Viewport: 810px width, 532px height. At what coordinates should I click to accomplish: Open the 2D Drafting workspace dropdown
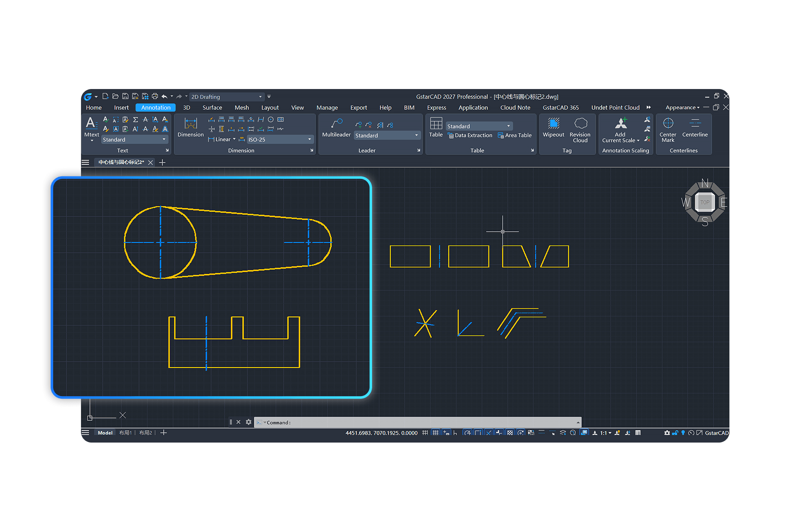[x=227, y=97]
